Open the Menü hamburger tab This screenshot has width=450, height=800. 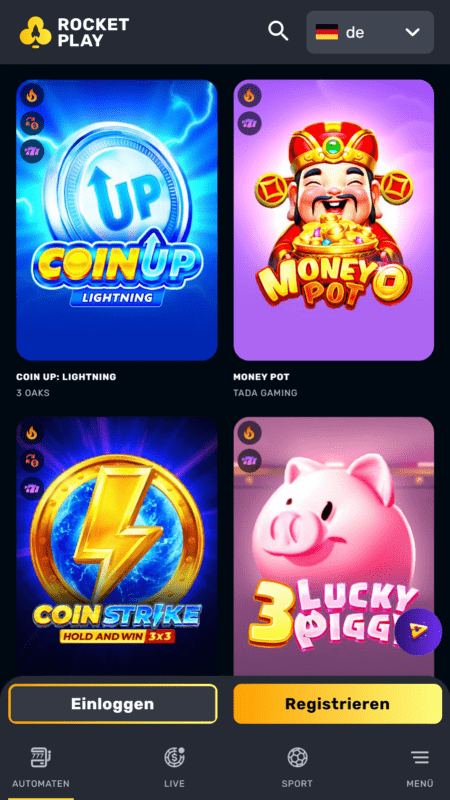pyautogui.click(x=420, y=767)
